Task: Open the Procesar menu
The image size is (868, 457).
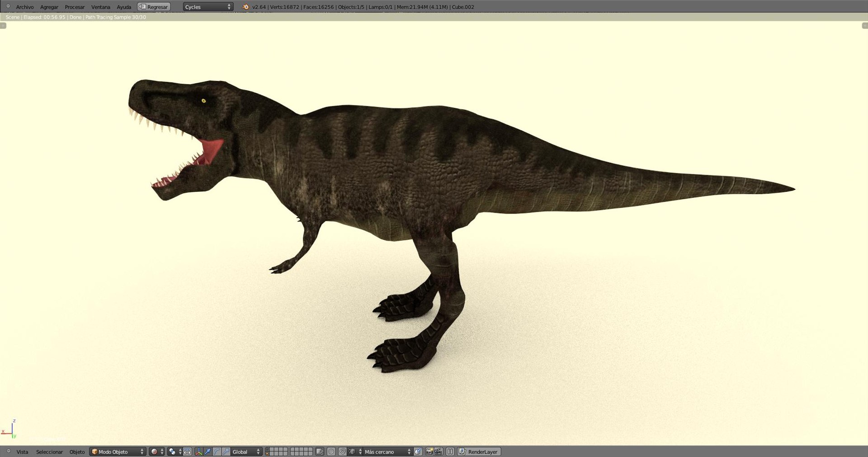Action: coord(75,7)
